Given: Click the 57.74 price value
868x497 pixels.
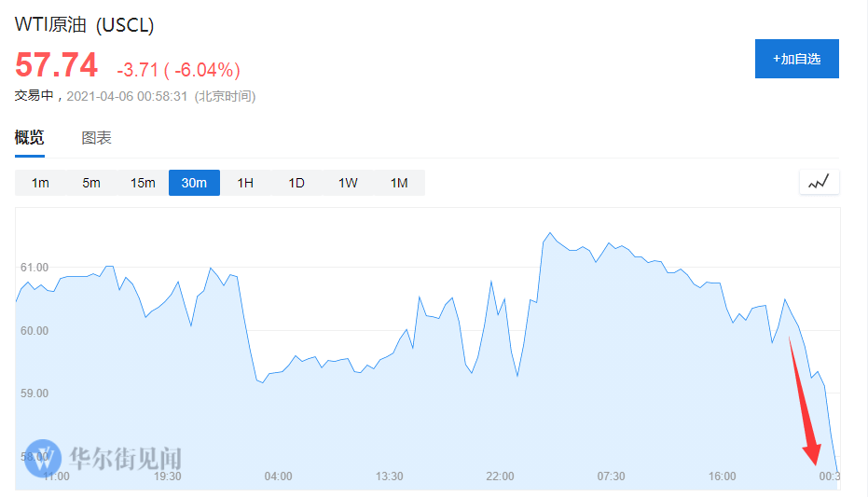Looking at the screenshot, I should [57, 65].
